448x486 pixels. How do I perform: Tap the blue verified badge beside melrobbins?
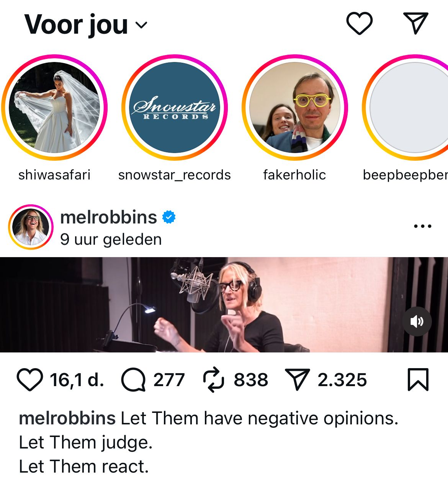point(169,217)
